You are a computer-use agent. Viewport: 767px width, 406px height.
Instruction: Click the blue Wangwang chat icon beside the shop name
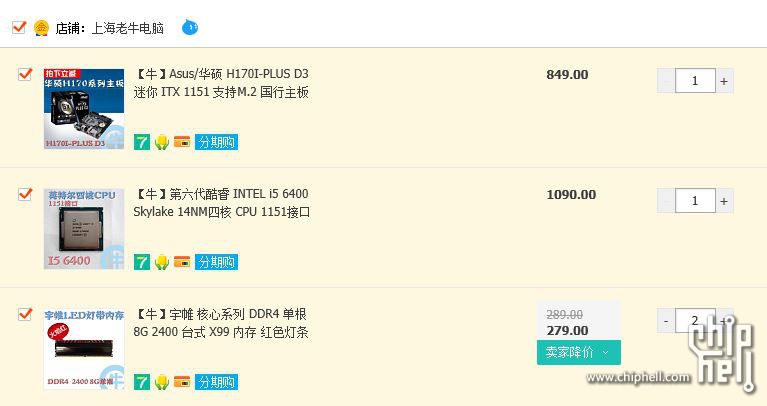pyautogui.click(x=190, y=27)
